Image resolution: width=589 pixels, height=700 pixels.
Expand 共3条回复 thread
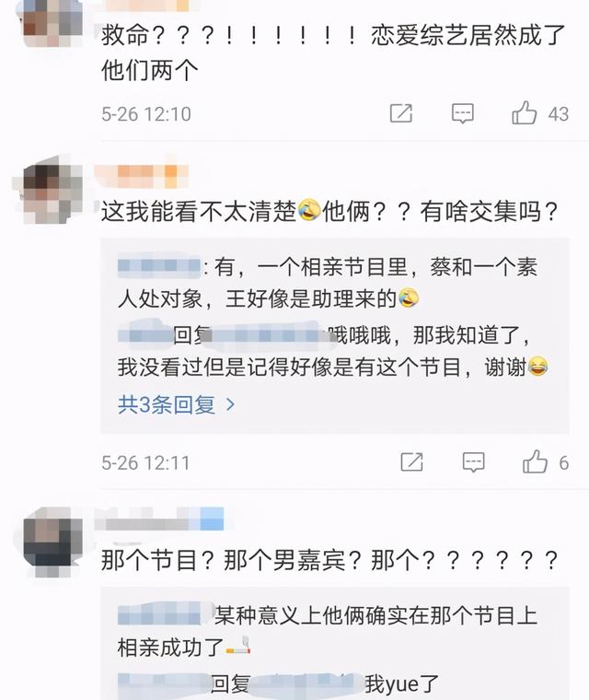pos(177,405)
